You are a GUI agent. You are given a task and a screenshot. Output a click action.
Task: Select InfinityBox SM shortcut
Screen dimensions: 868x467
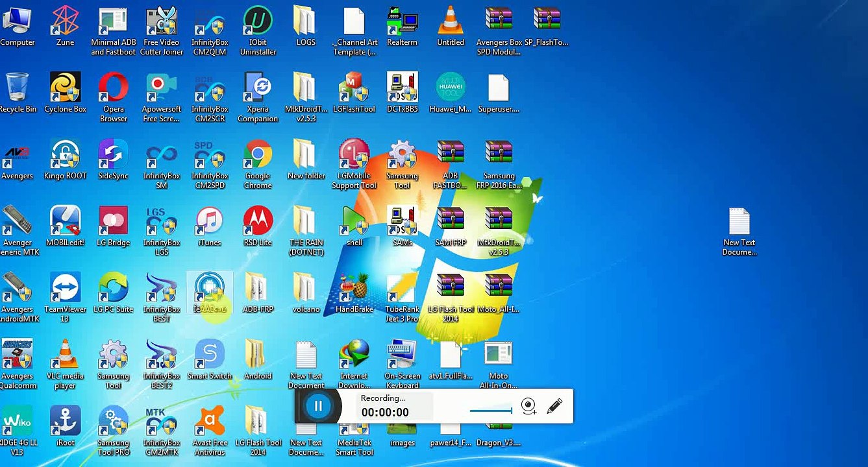162,164
